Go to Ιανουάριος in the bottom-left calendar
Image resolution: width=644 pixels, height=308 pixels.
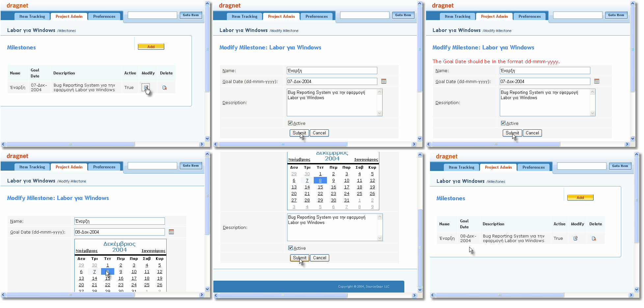coord(153,251)
